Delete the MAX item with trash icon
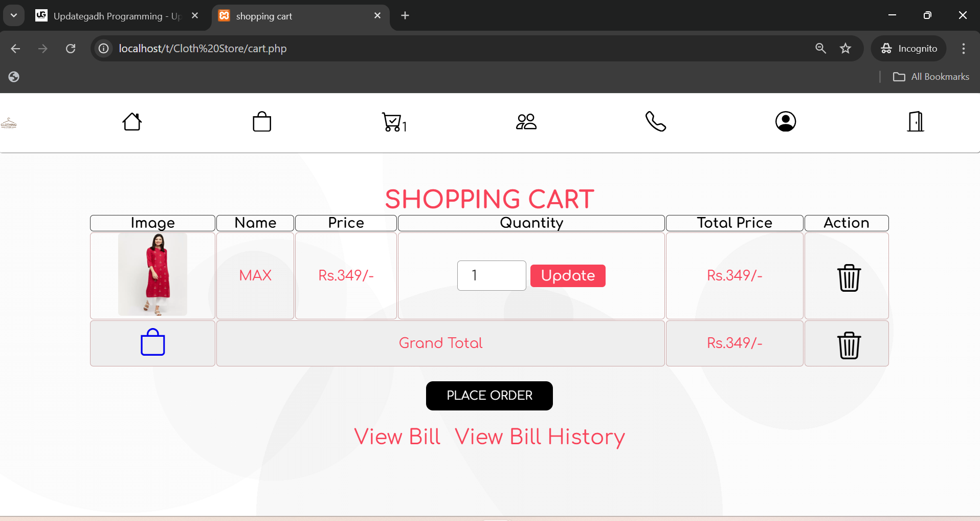The width and height of the screenshot is (980, 521). tap(849, 278)
